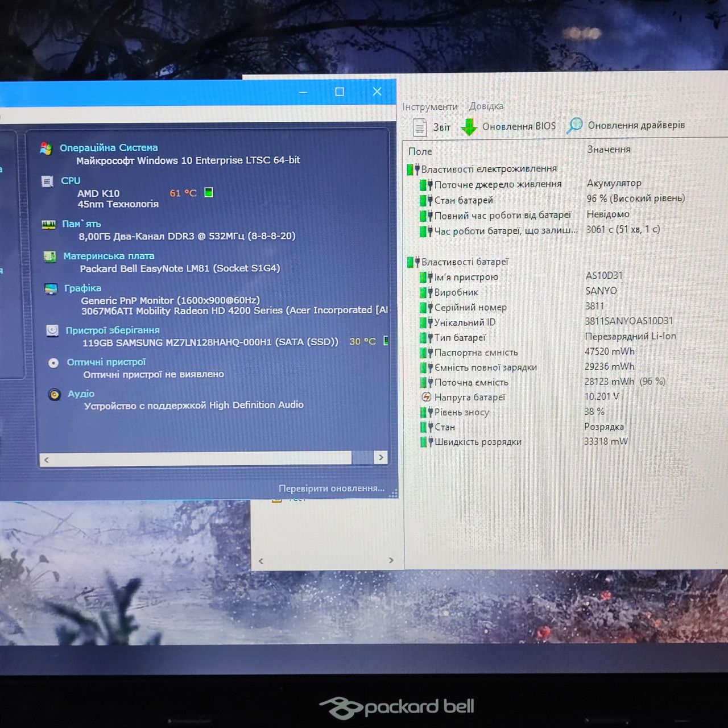Open the CPU section heading in Speccy

(x=71, y=181)
